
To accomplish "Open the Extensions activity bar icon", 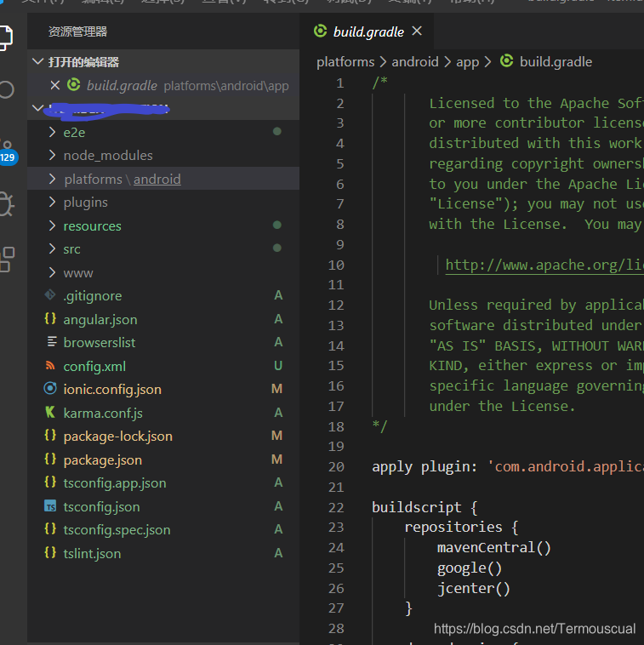I will pos(7,260).
